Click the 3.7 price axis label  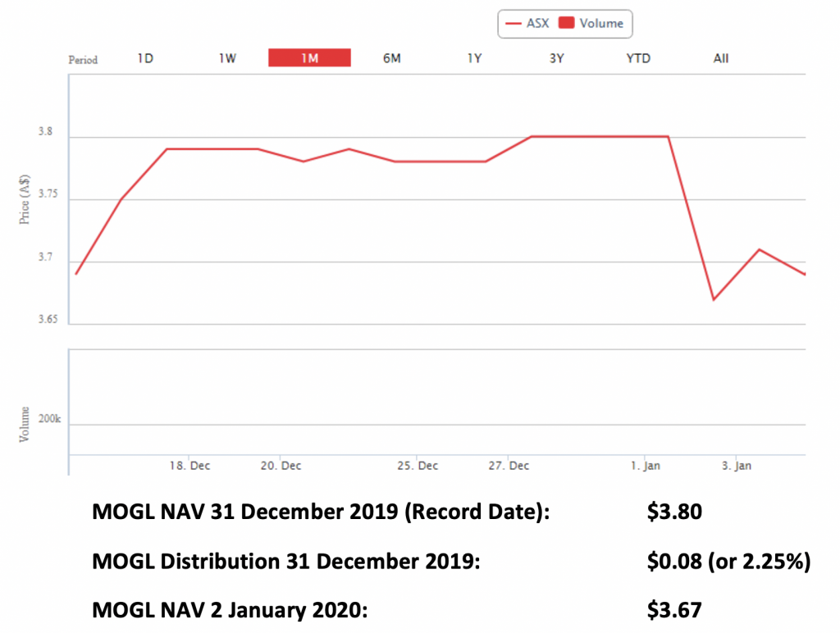[x=46, y=257]
